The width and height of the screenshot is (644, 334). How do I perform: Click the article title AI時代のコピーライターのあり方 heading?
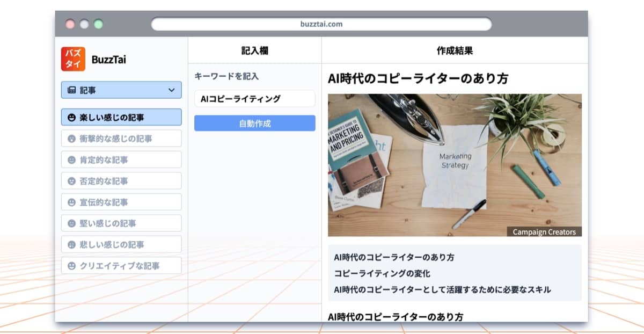[418, 78]
